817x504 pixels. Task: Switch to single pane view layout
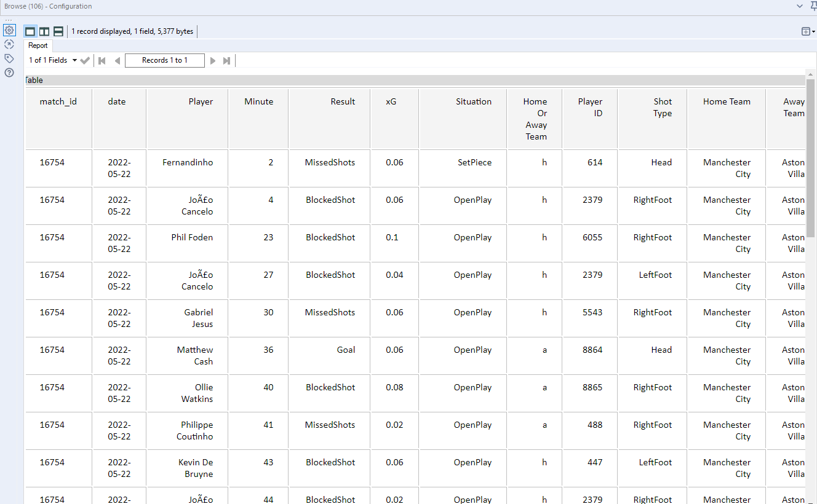pyautogui.click(x=30, y=31)
